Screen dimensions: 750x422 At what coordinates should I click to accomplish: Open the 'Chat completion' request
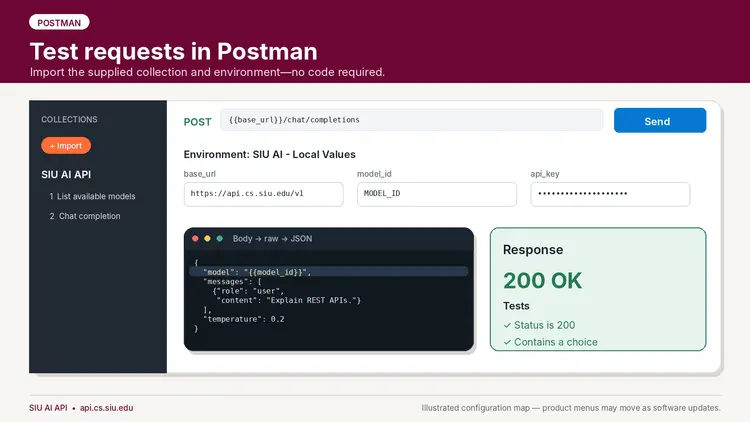[85, 216]
